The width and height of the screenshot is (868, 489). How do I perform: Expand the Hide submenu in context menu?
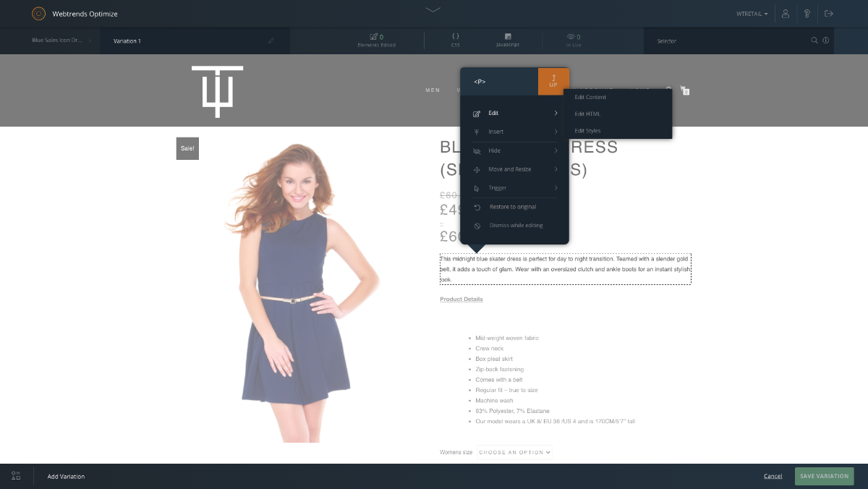pos(514,150)
